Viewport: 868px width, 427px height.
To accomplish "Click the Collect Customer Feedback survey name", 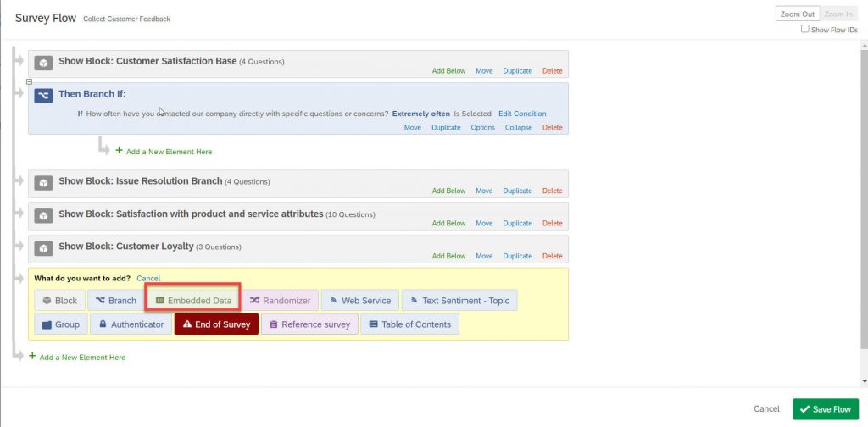I will [x=127, y=19].
